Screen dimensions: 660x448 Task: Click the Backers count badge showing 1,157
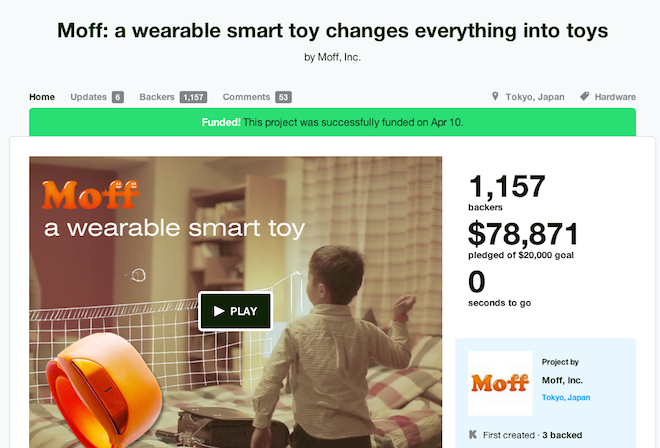[x=193, y=97]
